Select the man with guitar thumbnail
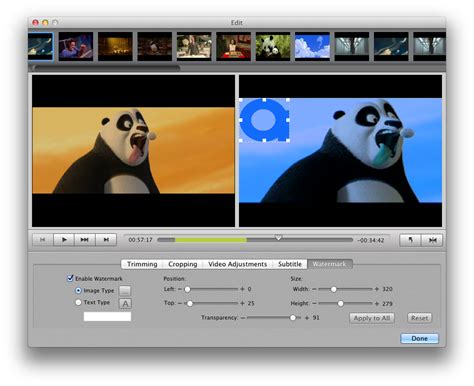Image resolution: width=474 pixels, height=386 pixels. point(76,46)
